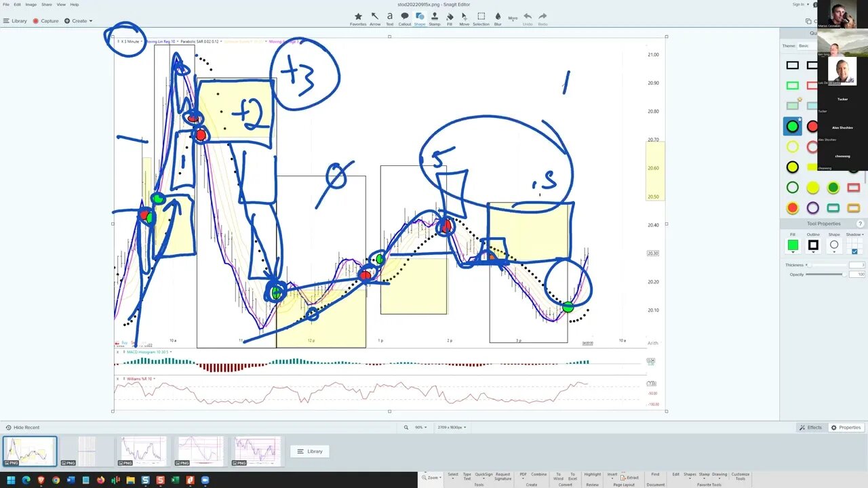Open the image dimensions dropdown
The image size is (868, 488).
(x=452, y=428)
